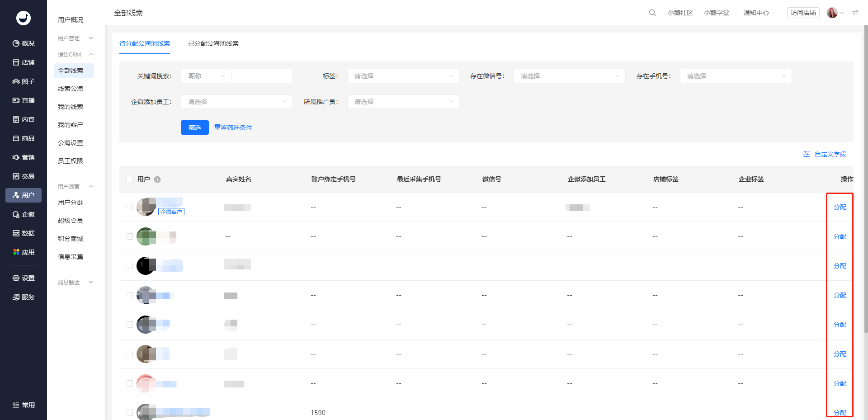This screenshot has height=420, width=868.
Task: Open the 存在微信号 dropdown
Action: tap(570, 76)
